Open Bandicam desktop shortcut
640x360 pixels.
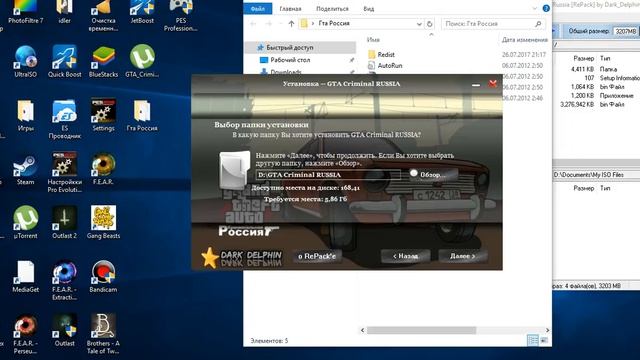[103, 277]
